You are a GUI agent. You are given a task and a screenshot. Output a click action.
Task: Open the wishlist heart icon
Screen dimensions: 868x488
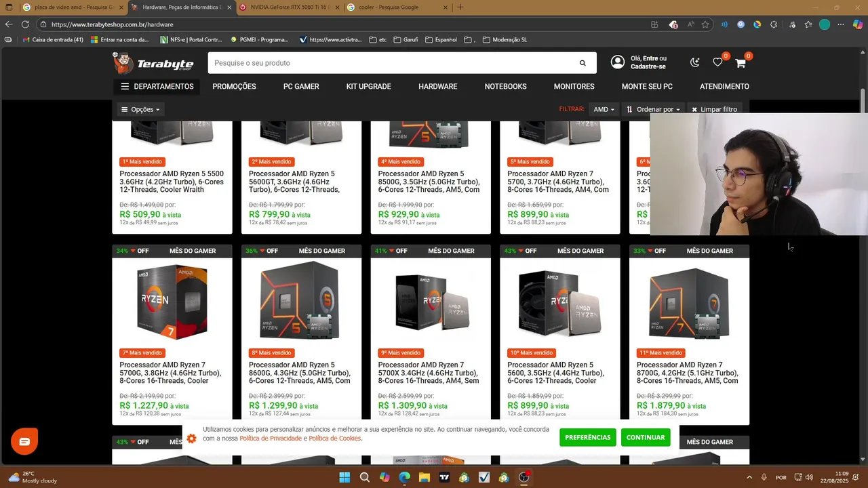(717, 62)
